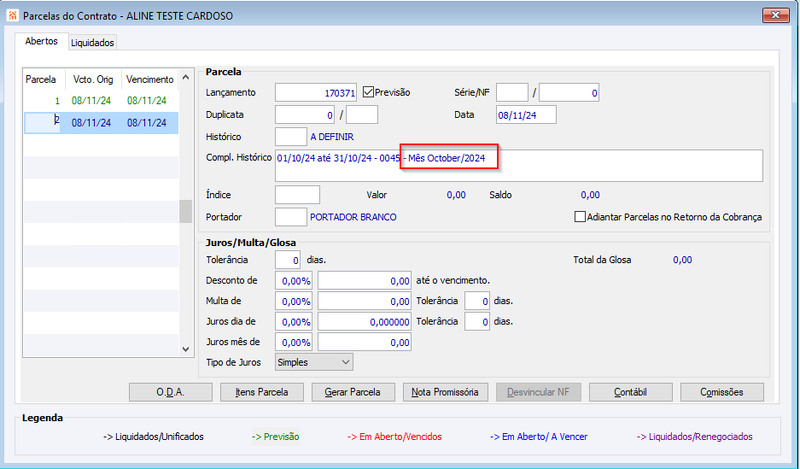Image resolution: width=800 pixels, height=469 pixels.
Task: Open Itens Parcela
Action: pos(262,392)
